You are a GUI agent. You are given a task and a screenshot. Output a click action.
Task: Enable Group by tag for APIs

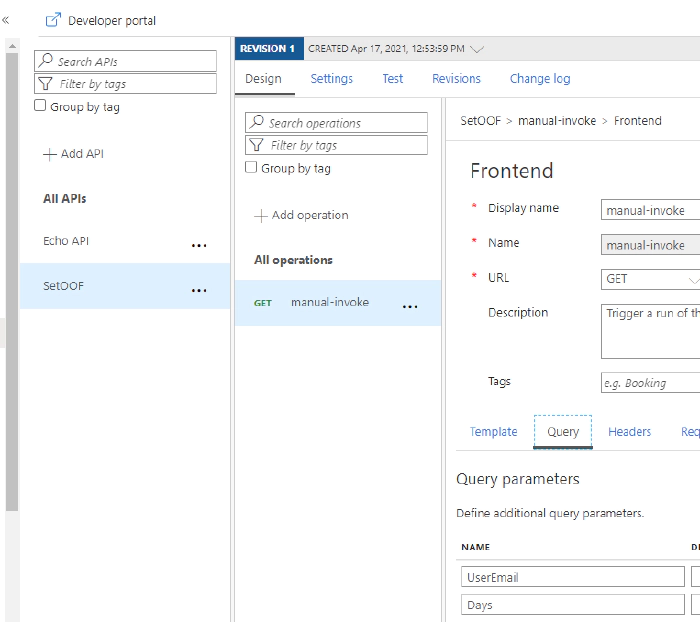click(40, 106)
